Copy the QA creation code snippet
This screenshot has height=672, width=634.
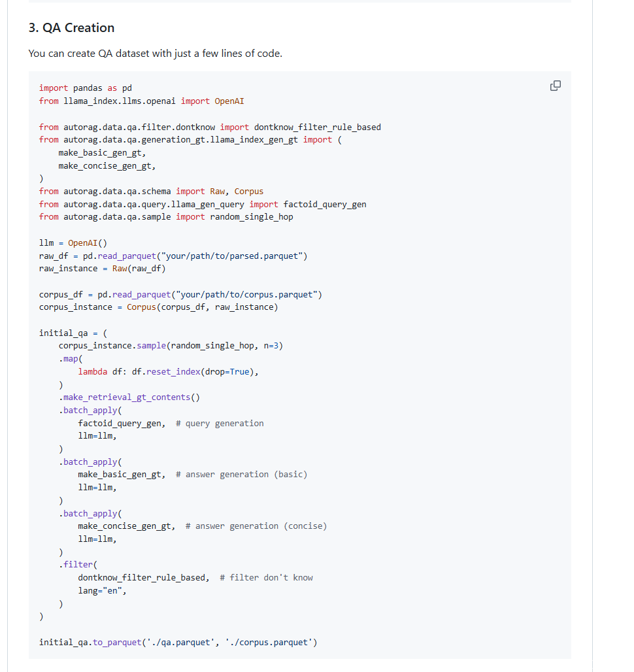click(555, 86)
